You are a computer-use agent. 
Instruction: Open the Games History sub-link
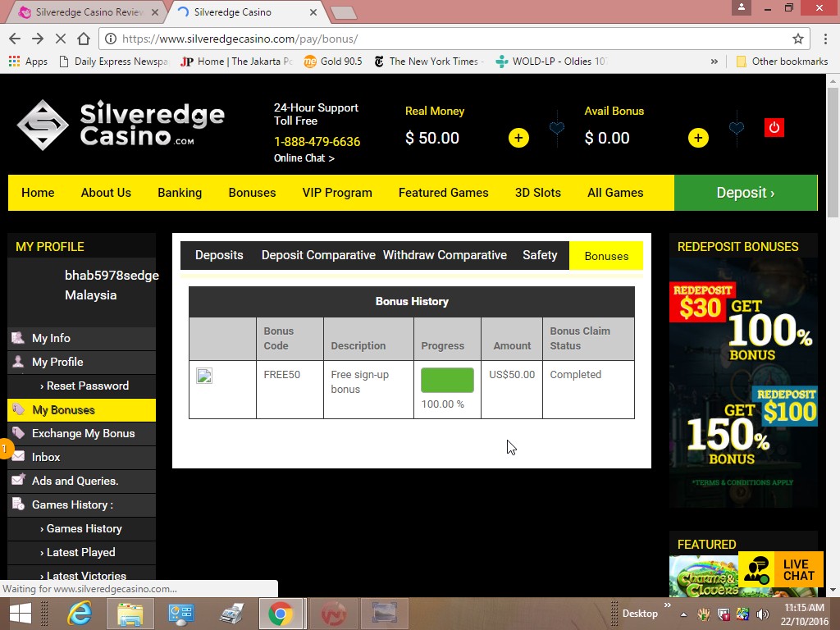tap(81, 529)
